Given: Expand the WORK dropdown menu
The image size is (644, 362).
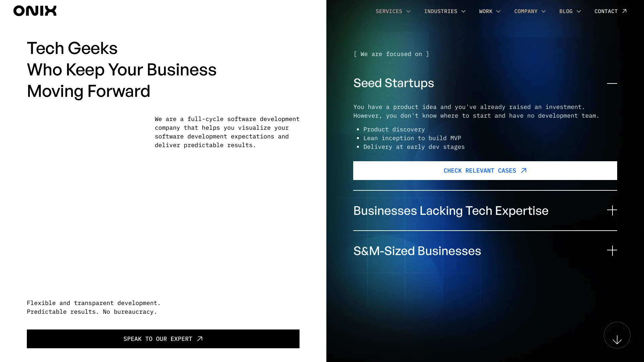Looking at the screenshot, I should pos(490,11).
